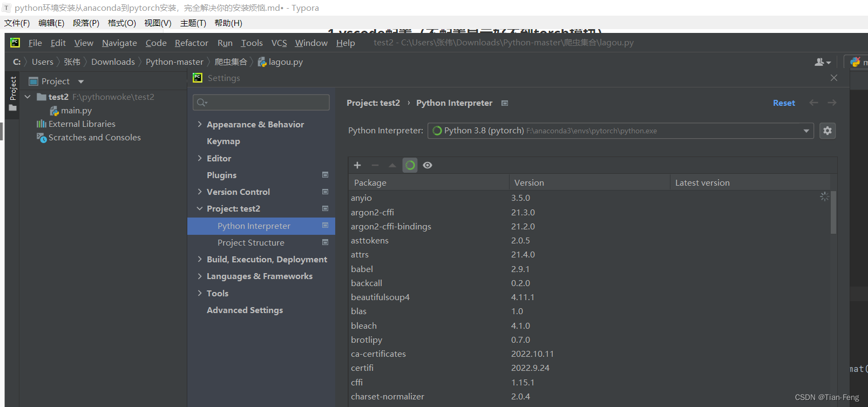This screenshot has height=407, width=868.
Task: Expand the Editor settings section
Action: 200,158
